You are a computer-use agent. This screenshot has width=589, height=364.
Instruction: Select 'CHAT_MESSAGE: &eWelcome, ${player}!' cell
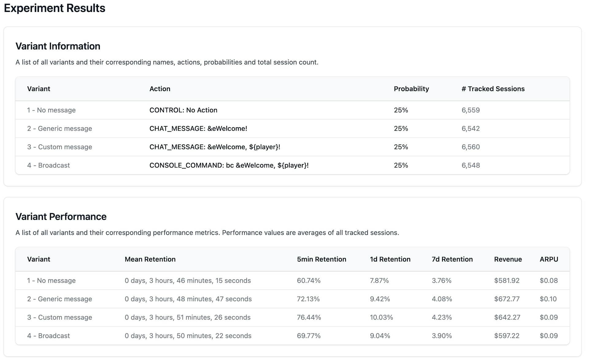pos(215,147)
